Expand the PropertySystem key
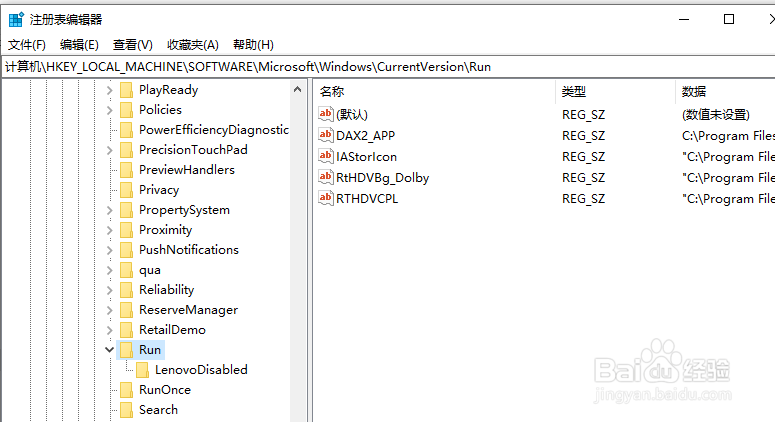This screenshot has height=422, width=775. tap(110, 210)
